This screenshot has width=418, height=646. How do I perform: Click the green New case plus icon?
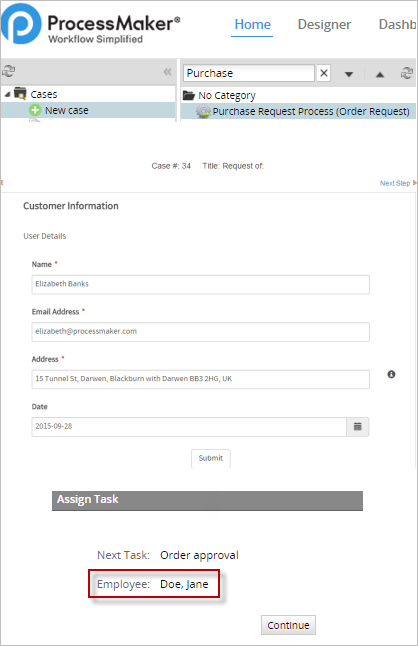(35, 110)
